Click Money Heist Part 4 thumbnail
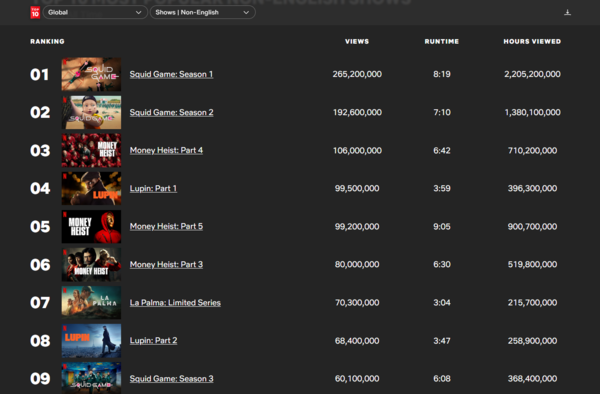The image size is (600, 394). (91, 150)
